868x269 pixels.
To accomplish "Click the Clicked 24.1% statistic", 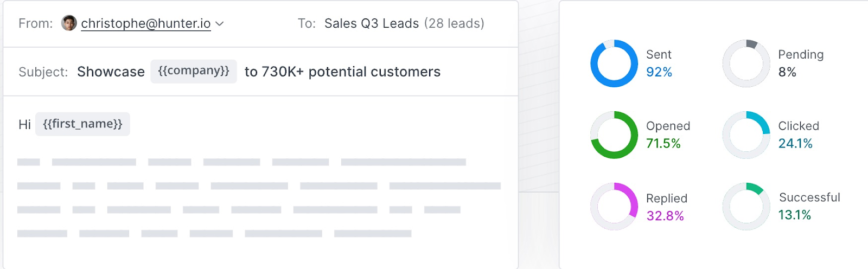I will tap(795, 144).
